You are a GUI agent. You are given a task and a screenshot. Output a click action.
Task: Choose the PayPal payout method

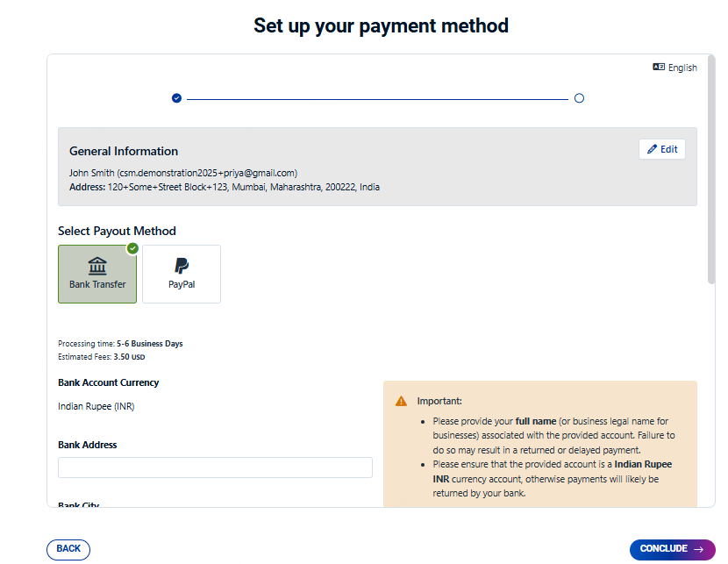pos(182,275)
